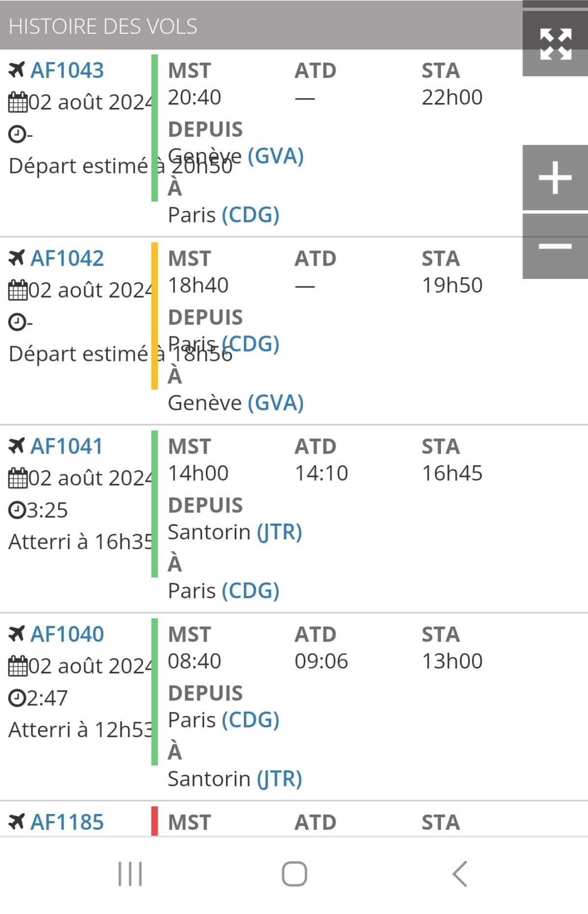Zoom in with the plus button
The height and width of the screenshot is (914, 588).
point(555,178)
